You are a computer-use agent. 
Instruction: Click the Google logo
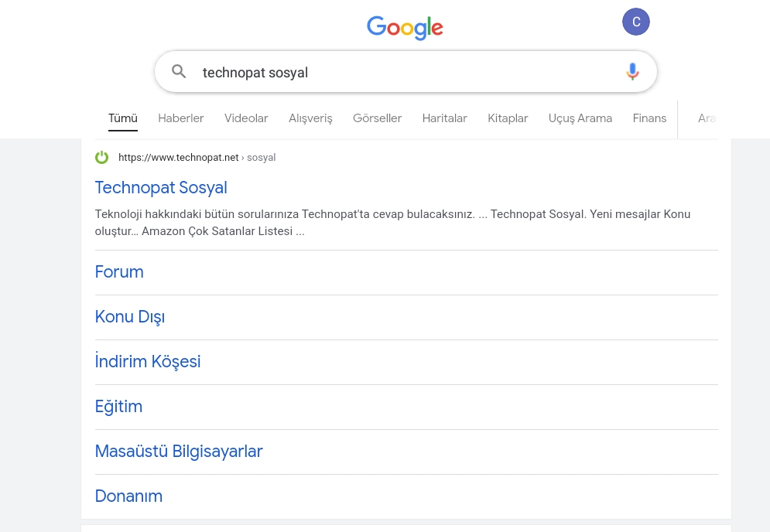[405, 28]
